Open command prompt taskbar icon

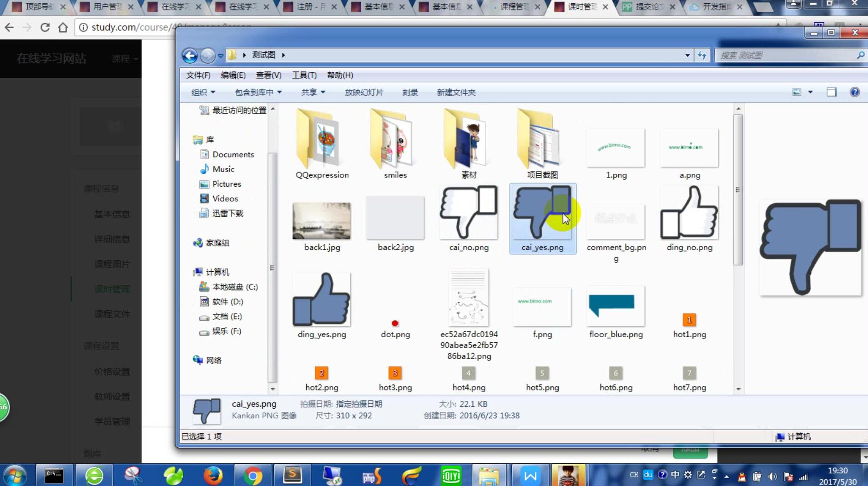point(54,476)
